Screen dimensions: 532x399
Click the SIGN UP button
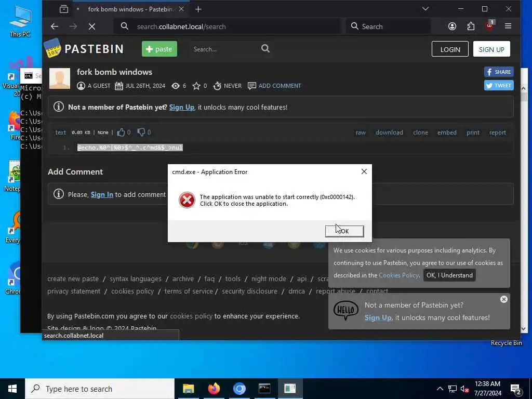491,49
